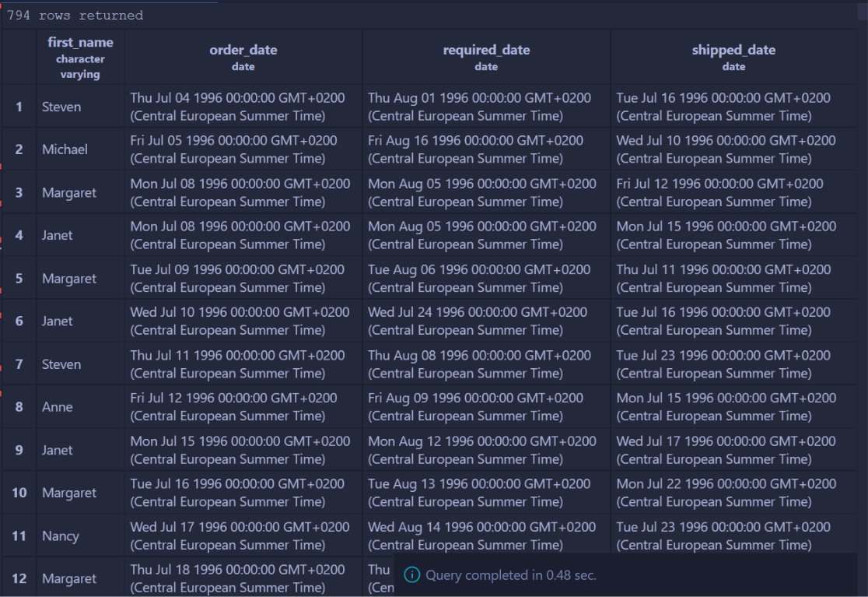Click shipped_date 'Tue Jul 23 1996' in row 11

(x=733, y=533)
